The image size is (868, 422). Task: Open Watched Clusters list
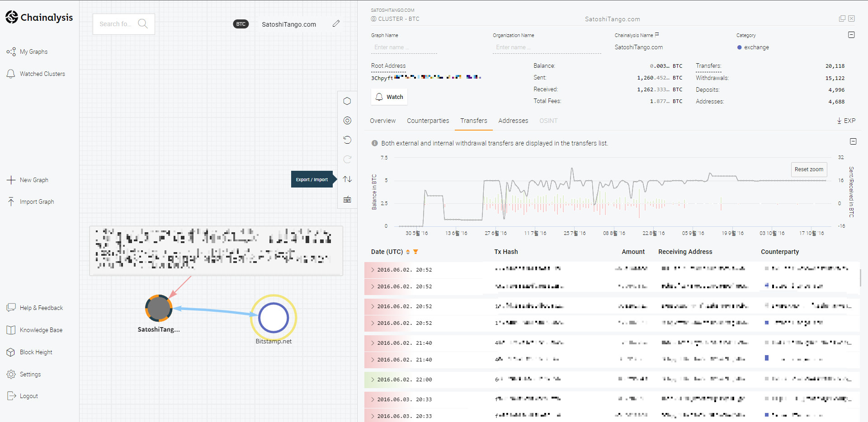(x=36, y=74)
